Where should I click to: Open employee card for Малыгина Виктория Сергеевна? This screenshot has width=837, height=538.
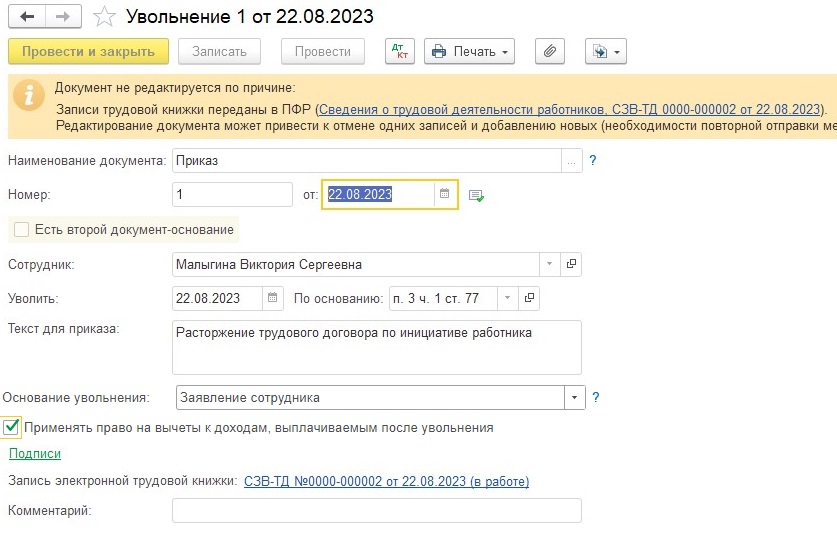point(571,264)
